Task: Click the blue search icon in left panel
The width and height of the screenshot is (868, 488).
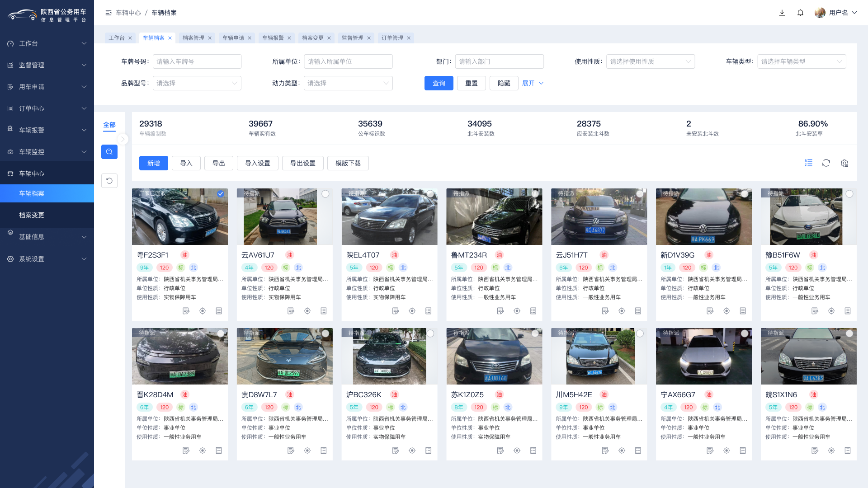Action: pos(109,152)
